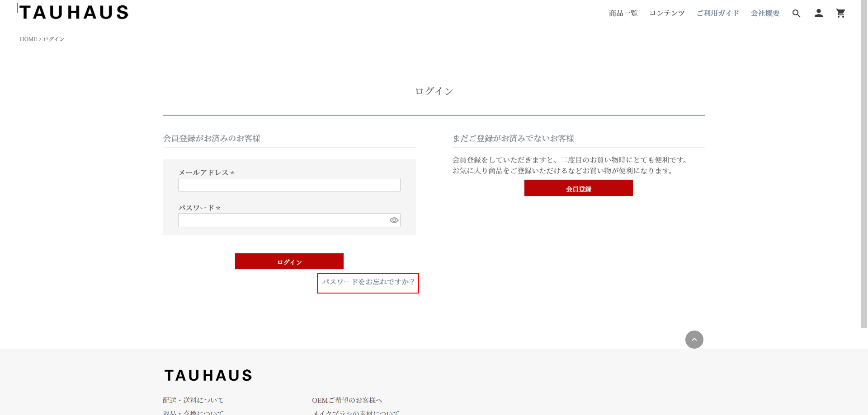
Task: Click the scroll-to-top round arrow button
Action: tap(694, 340)
